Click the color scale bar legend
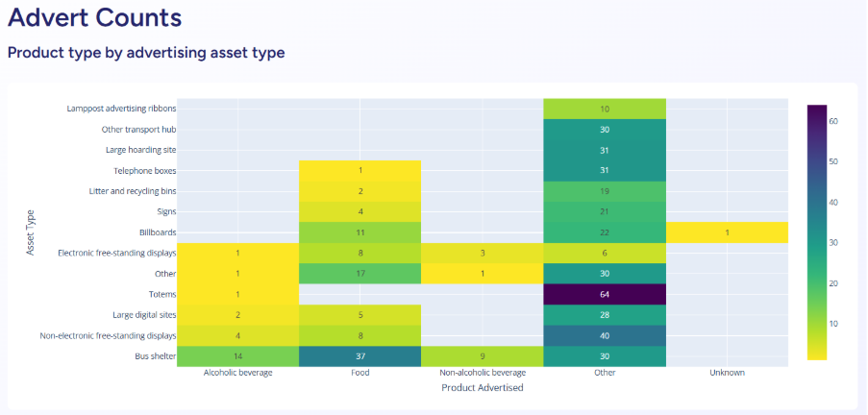Image resolution: width=868 pixels, height=415 pixels. click(817, 232)
